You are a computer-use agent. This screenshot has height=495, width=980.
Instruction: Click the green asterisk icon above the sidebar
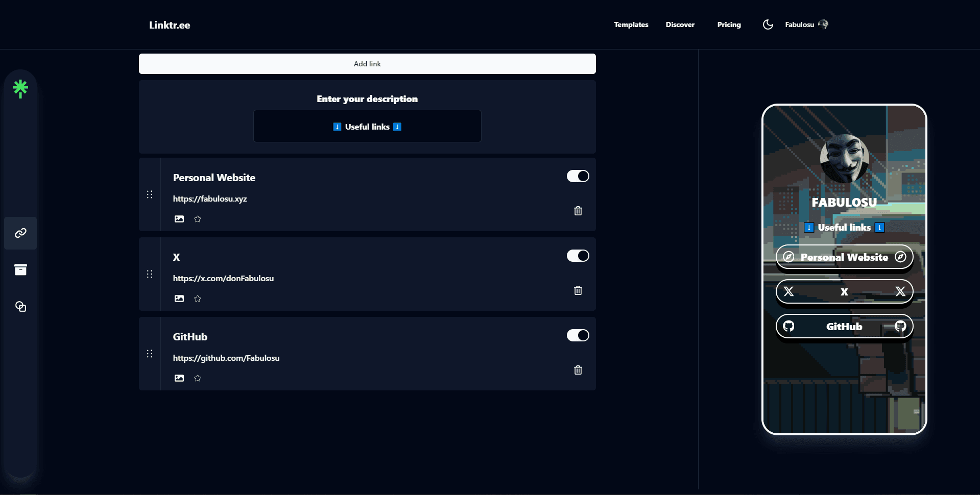pyautogui.click(x=20, y=88)
